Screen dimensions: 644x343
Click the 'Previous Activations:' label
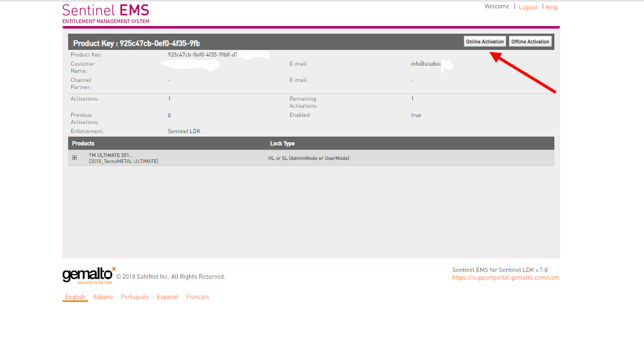tap(84, 118)
